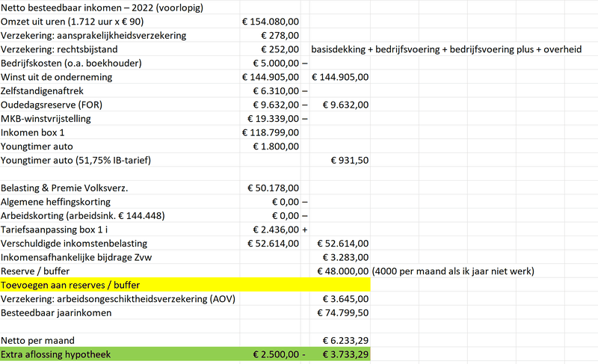Select the € 1.800,00 Youngtimer amount
This screenshot has height=364, width=598.
click(x=276, y=146)
